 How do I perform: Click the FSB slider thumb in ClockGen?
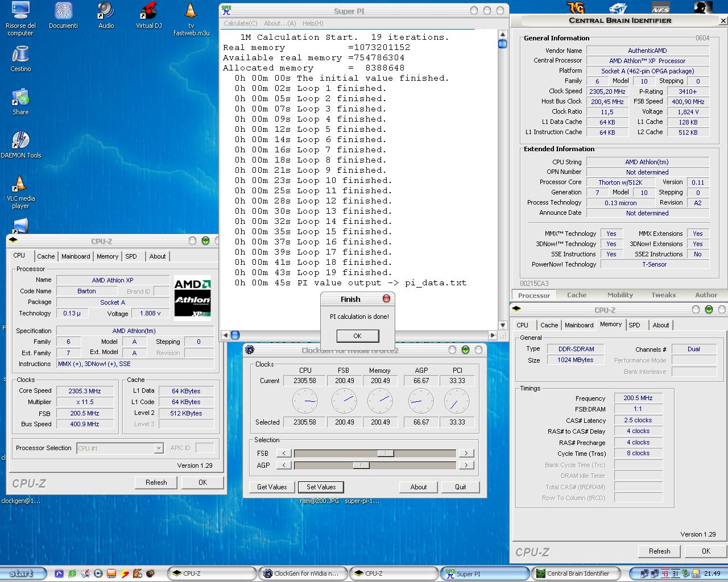coord(385,454)
